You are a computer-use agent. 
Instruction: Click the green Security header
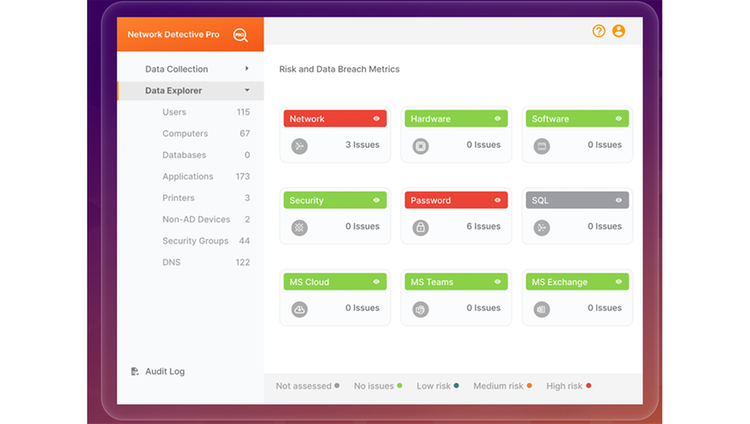tap(335, 200)
